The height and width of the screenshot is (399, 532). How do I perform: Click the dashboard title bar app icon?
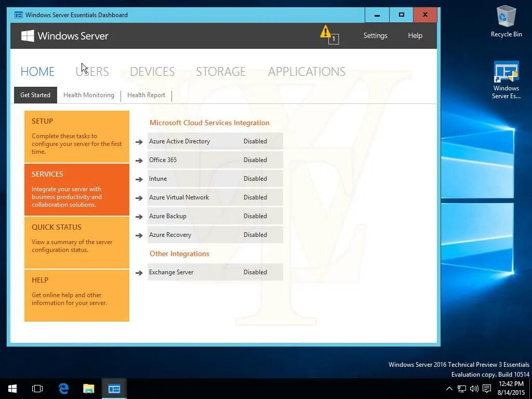coord(19,15)
